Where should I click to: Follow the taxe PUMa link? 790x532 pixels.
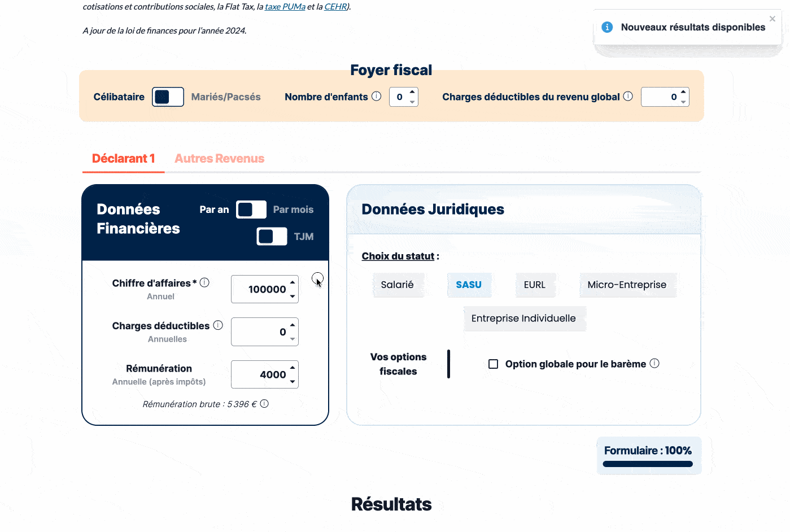click(284, 6)
